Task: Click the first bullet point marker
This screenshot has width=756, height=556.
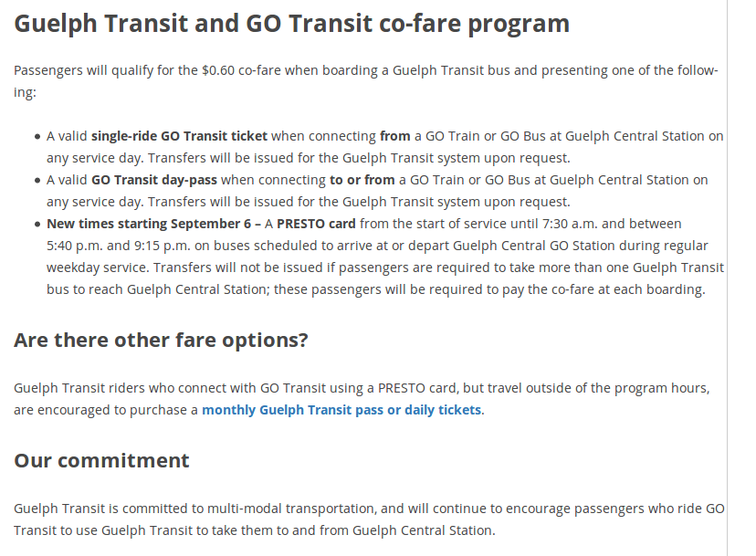Action: click(37, 137)
